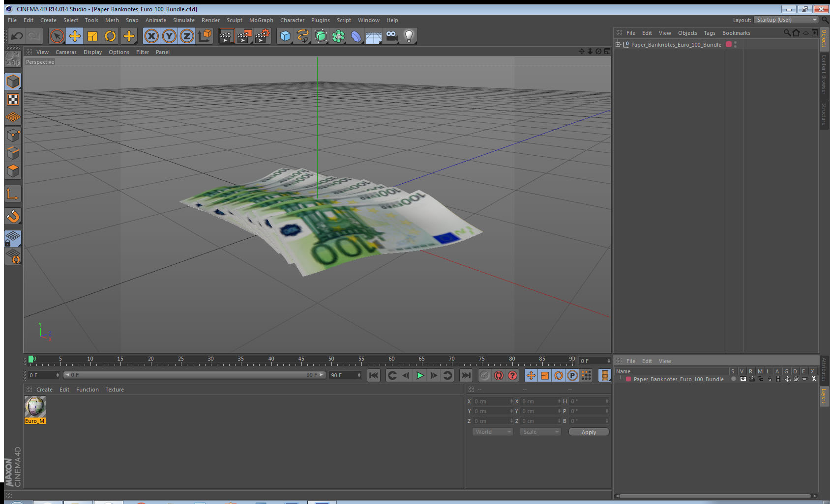Open Render Settings icon

tap(263, 36)
